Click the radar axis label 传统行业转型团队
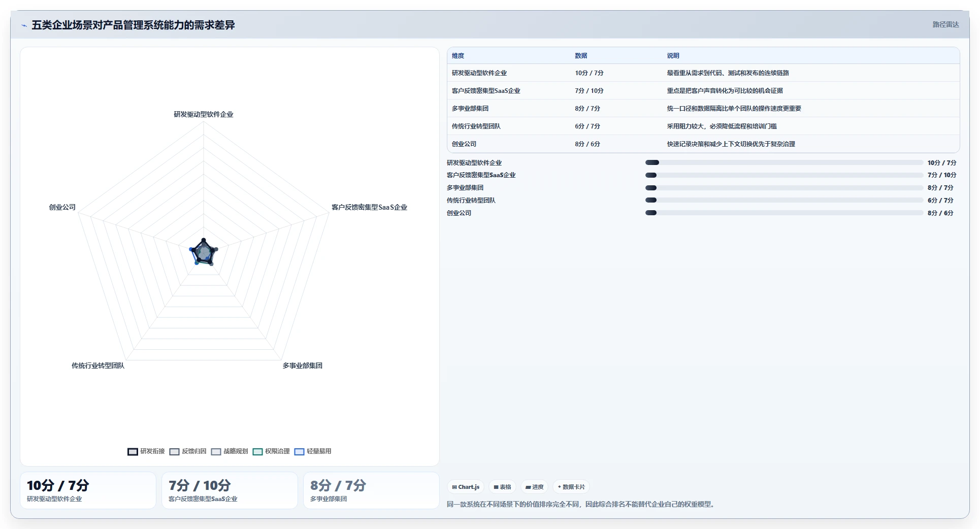 pyautogui.click(x=98, y=366)
